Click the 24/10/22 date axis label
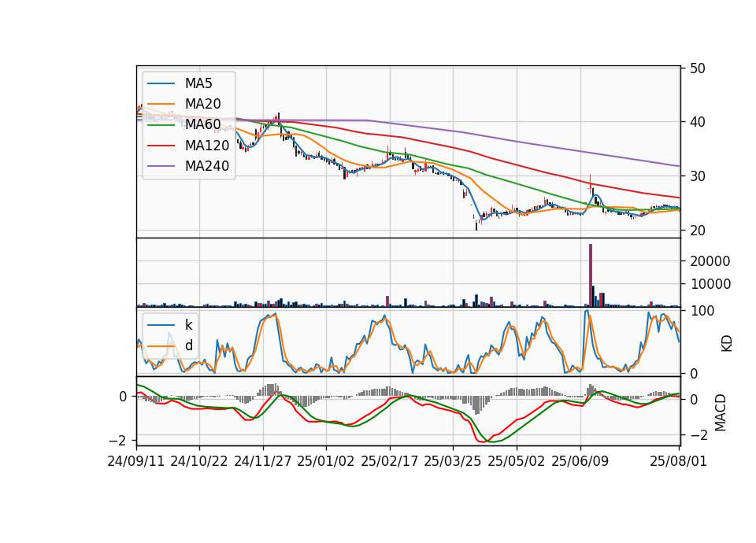Viewport: 756px width, 543px height. coord(199,461)
